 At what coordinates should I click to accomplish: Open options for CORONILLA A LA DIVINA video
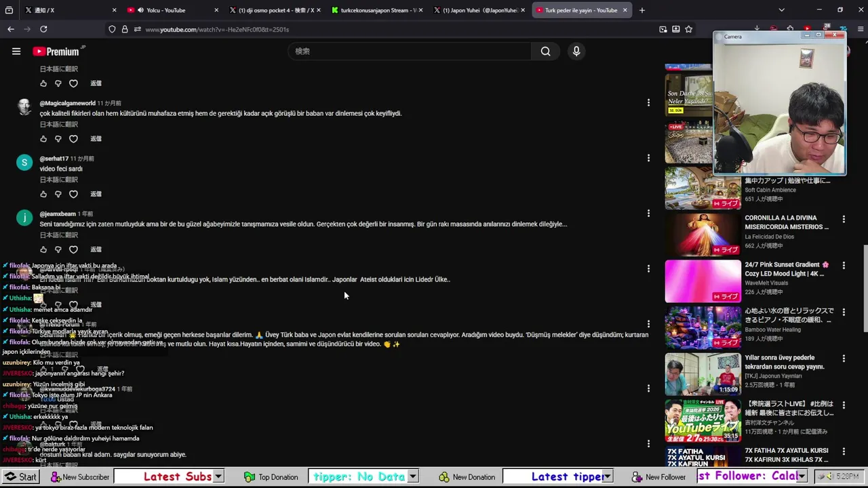pos(844,219)
